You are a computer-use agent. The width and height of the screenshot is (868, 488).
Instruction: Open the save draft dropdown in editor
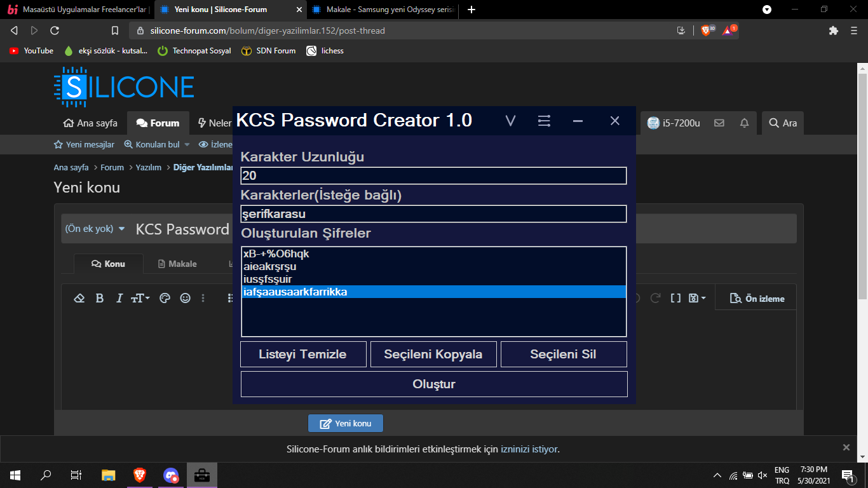(x=697, y=298)
